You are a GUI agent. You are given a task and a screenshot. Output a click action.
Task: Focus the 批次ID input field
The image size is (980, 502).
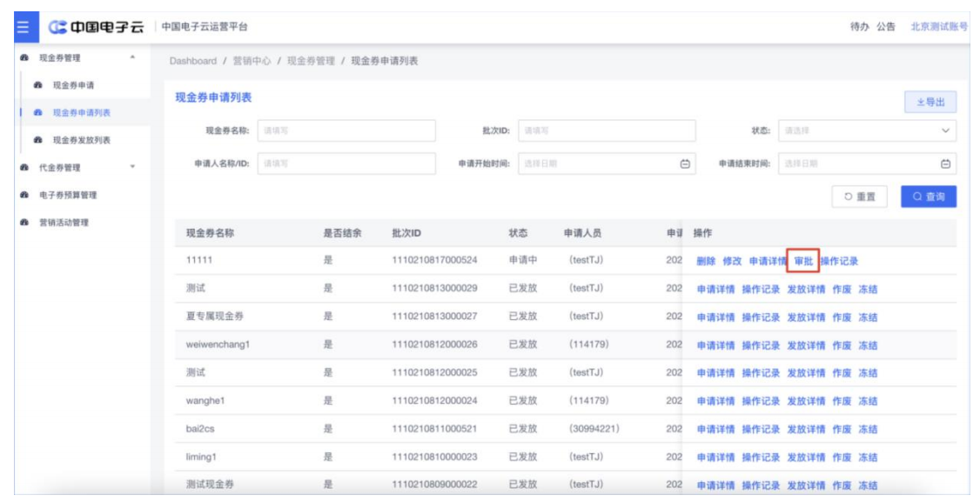(607, 131)
